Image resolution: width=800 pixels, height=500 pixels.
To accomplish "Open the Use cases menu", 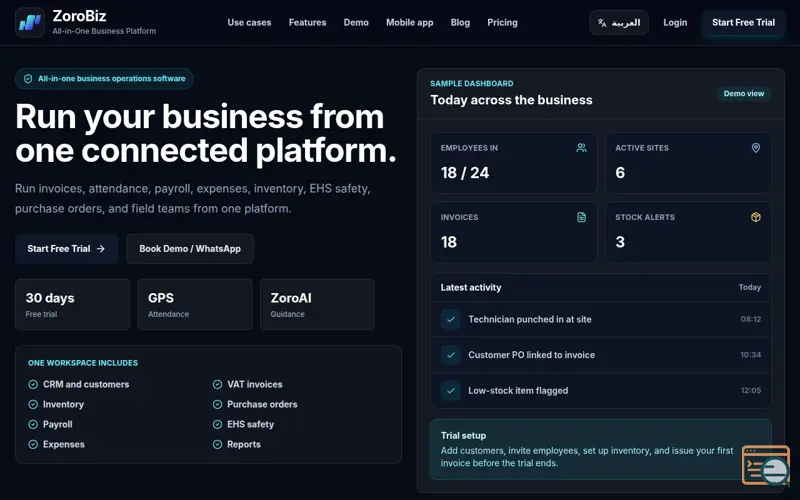I will (x=249, y=22).
